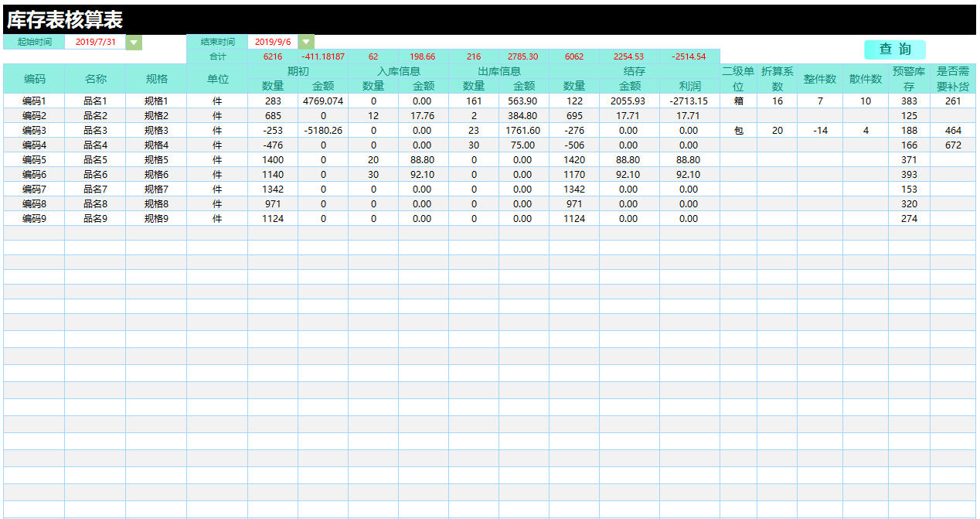Select the 编码 column header
This screenshot has height=519, width=980.
(34, 79)
